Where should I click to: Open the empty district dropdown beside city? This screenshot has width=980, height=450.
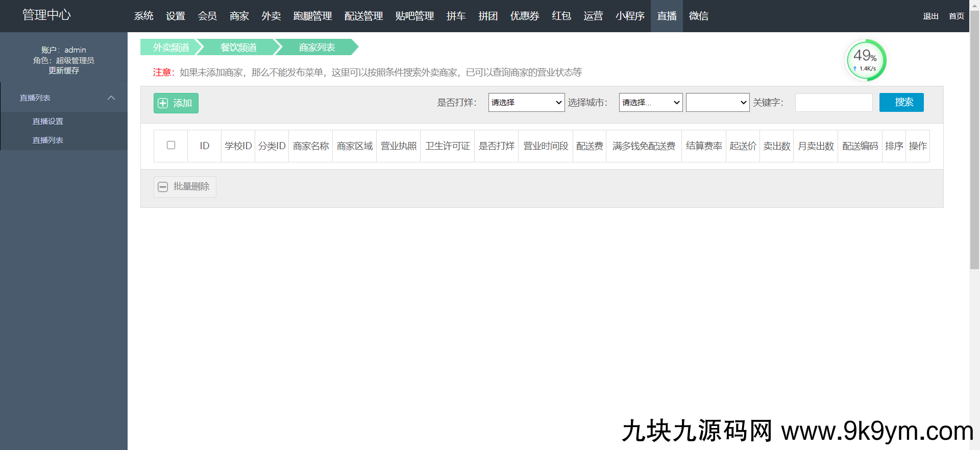[717, 103]
